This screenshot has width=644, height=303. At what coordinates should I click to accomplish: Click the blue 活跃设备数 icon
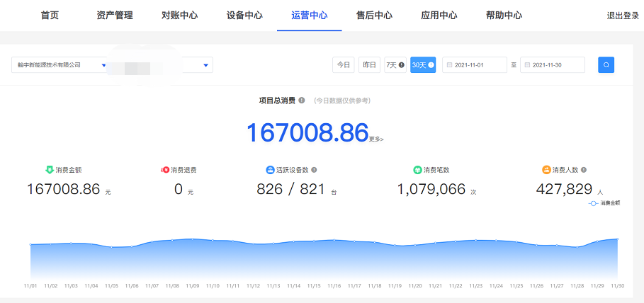(270, 170)
